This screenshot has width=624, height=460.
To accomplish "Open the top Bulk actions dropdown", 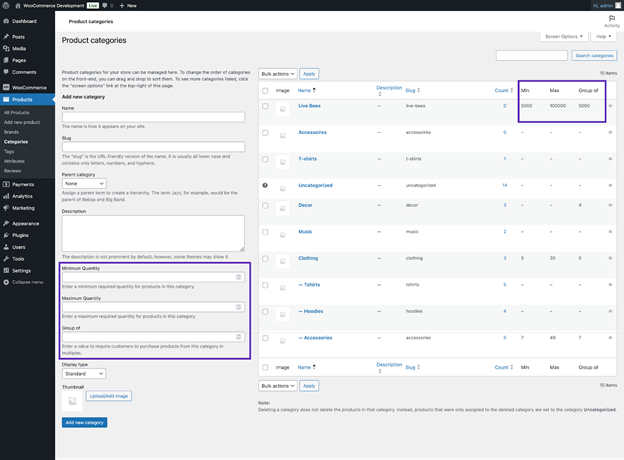I will [278, 74].
